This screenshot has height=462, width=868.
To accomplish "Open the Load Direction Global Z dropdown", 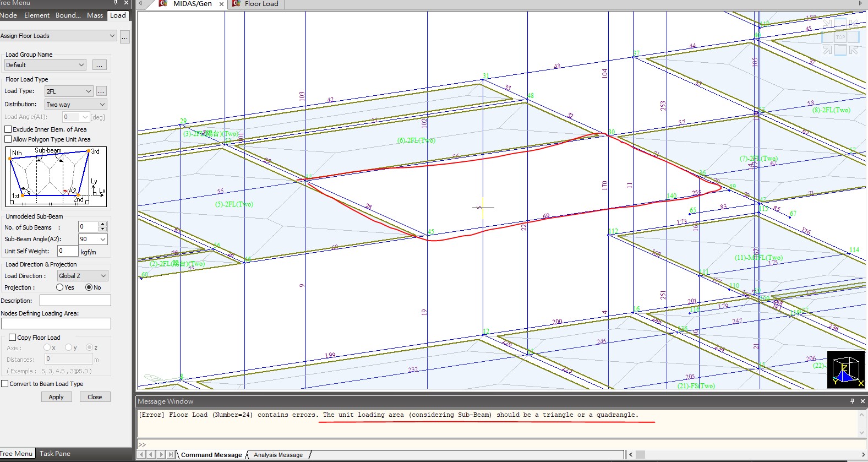I will coord(83,276).
